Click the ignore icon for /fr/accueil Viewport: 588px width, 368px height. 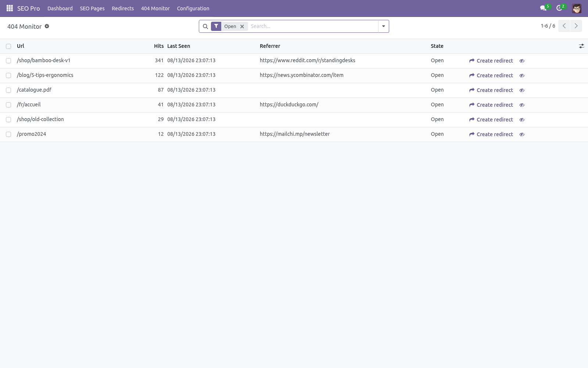(x=522, y=105)
